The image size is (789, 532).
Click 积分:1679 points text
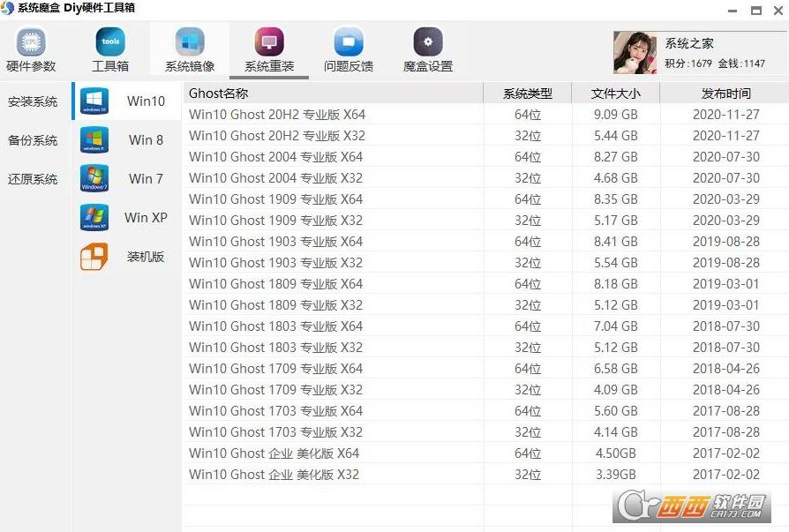[x=688, y=64]
